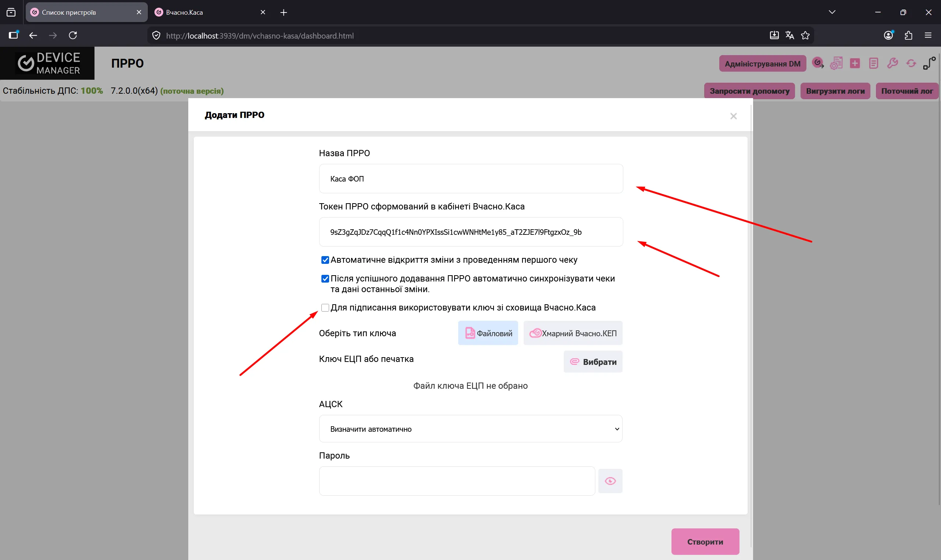Screen dimensions: 941x560
Task: Close the Вчасно.Каса tab
Action: tap(263, 12)
